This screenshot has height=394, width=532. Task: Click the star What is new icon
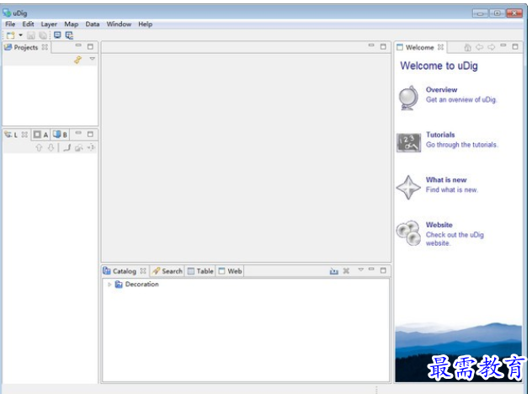tap(408, 188)
